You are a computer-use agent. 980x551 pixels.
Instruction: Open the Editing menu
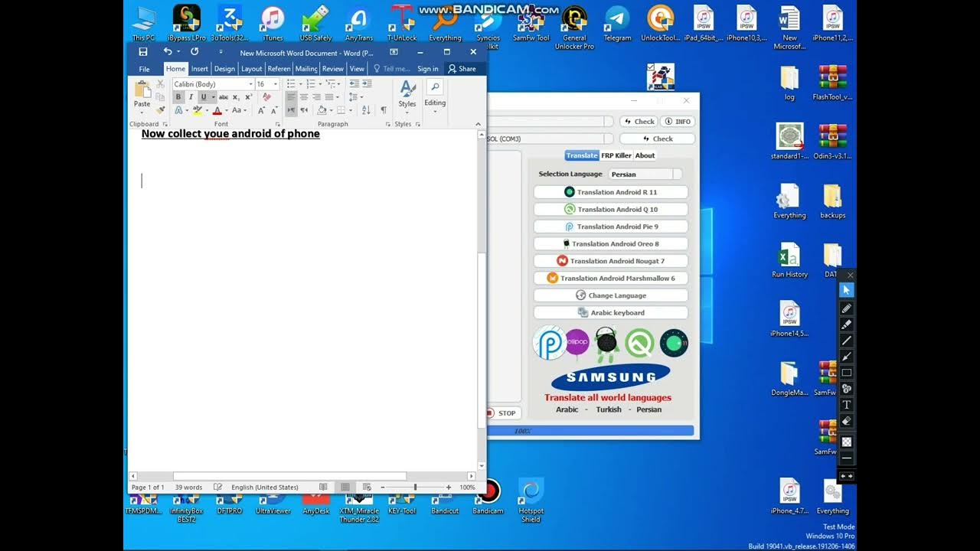tap(435, 95)
